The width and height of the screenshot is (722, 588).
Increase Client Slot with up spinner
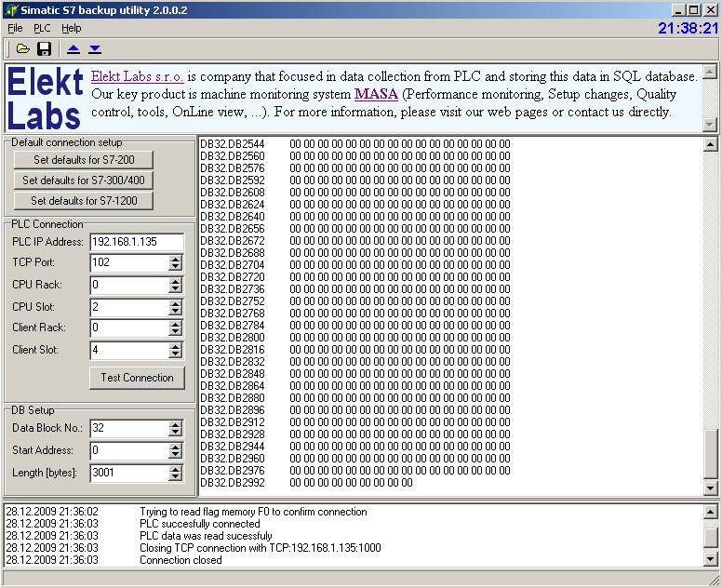(175, 346)
